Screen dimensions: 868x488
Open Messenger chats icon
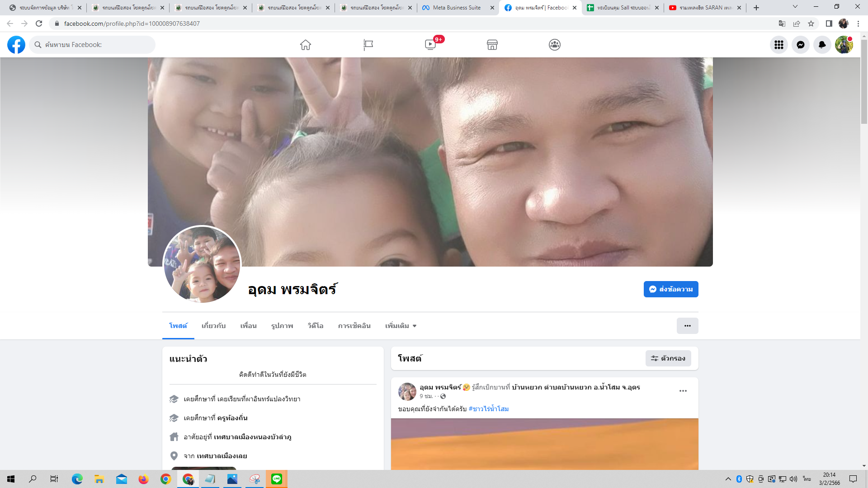point(800,45)
